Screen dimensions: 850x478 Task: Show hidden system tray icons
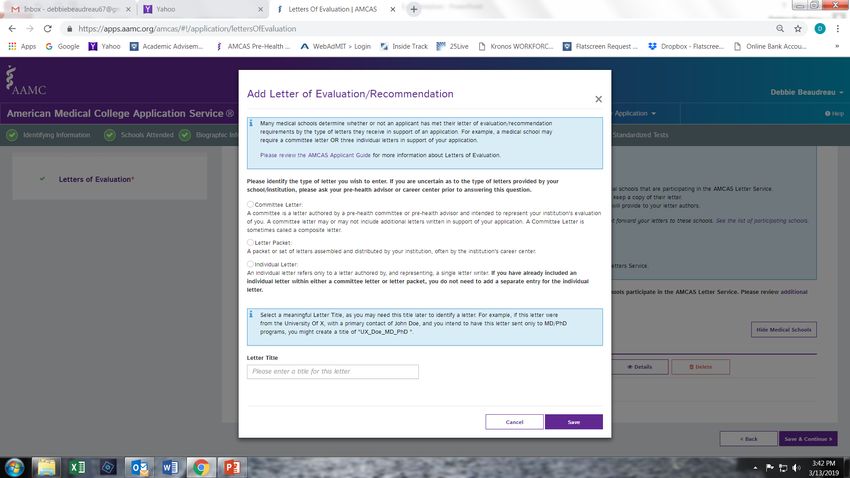pyautogui.click(x=755, y=468)
